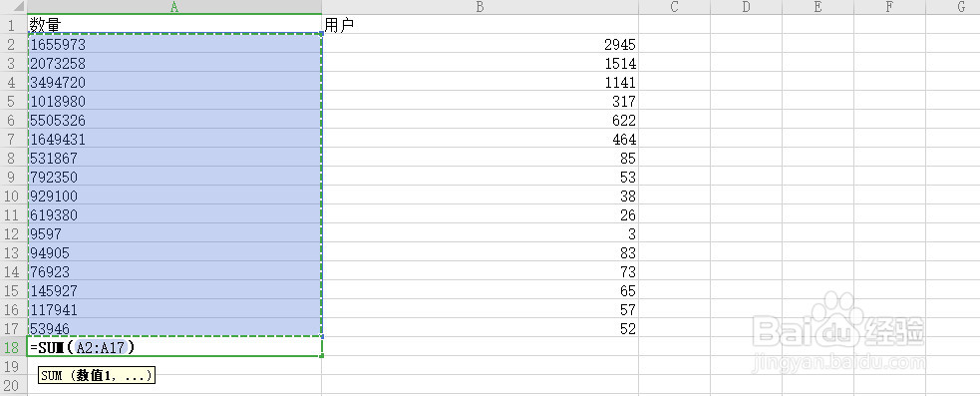Screen dimensions: 980x396
Task: Click cell with value 3494720
Action: (174, 82)
